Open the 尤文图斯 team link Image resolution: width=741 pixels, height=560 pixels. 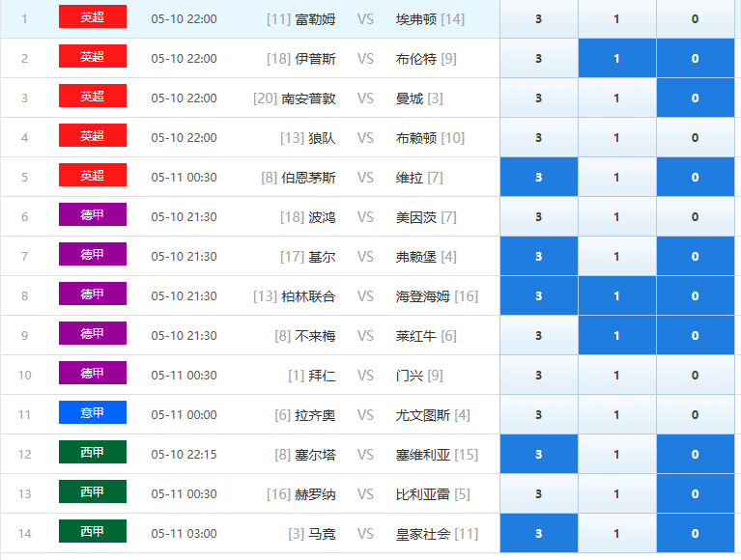[422, 415]
